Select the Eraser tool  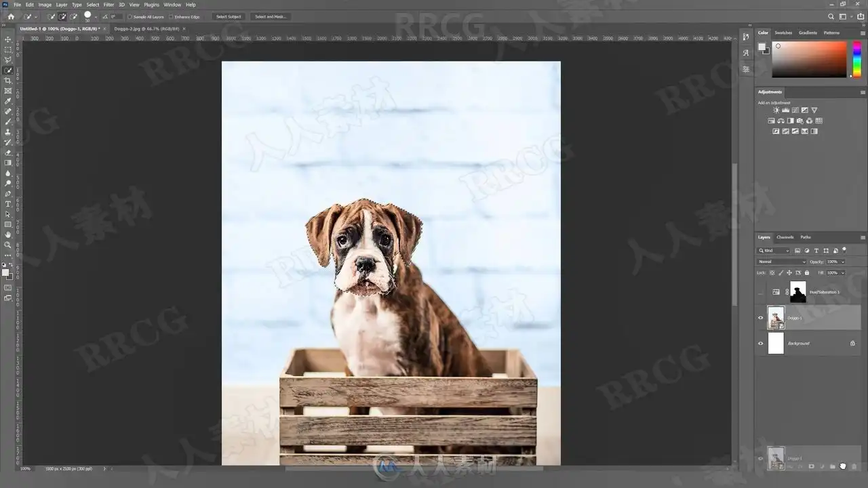(x=8, y=152)
